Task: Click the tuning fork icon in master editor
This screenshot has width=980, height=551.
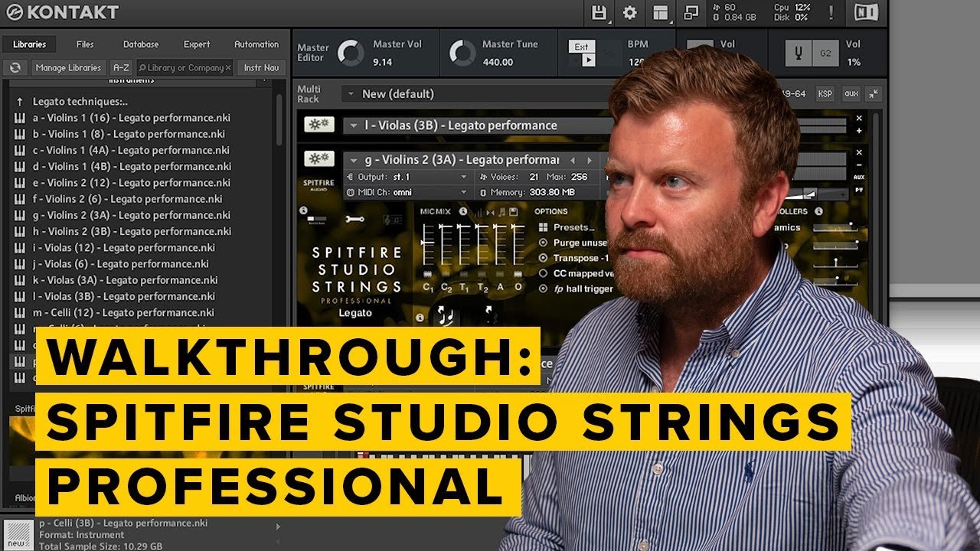Action: click(x=799, y=53)
